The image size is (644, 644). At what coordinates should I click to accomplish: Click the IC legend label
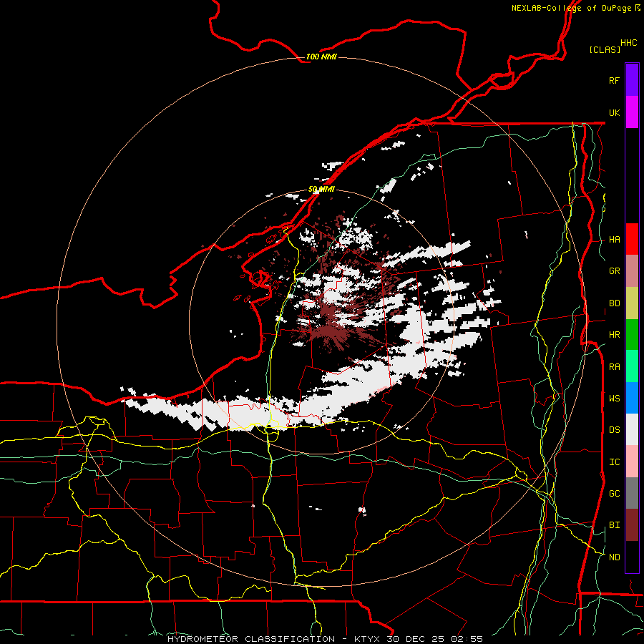[x=614, y=462]
